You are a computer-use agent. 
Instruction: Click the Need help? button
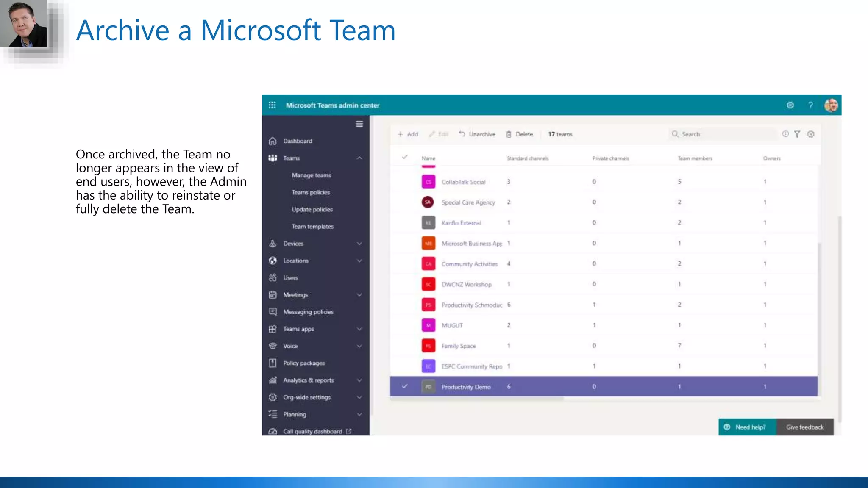(x=747, y=427)
